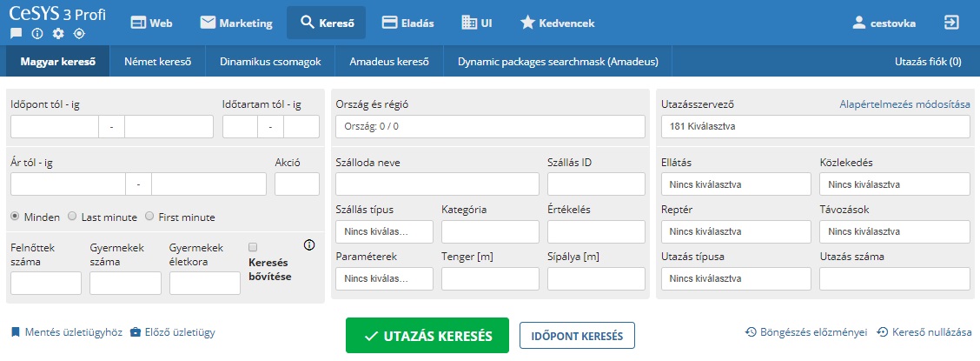Open the info circle icon in header

tap(36, 33)
